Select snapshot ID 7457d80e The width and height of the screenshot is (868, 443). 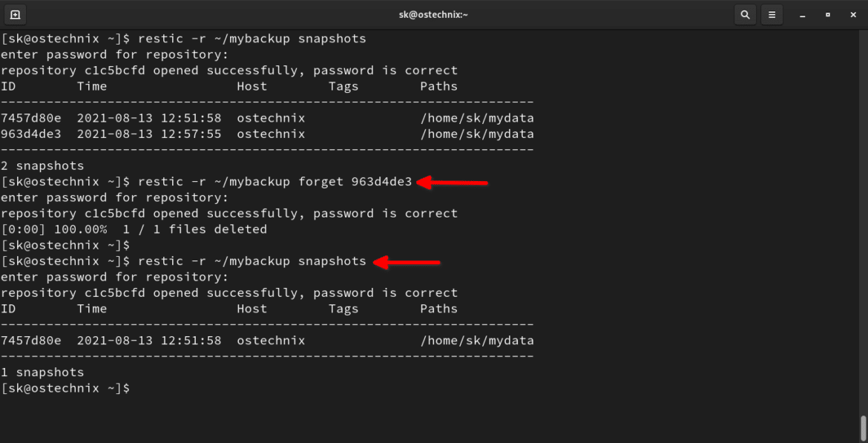tap(31, 117)
